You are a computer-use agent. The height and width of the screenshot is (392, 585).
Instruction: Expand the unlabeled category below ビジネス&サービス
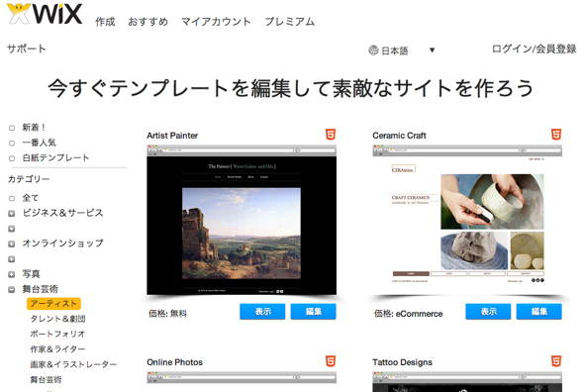12,229
